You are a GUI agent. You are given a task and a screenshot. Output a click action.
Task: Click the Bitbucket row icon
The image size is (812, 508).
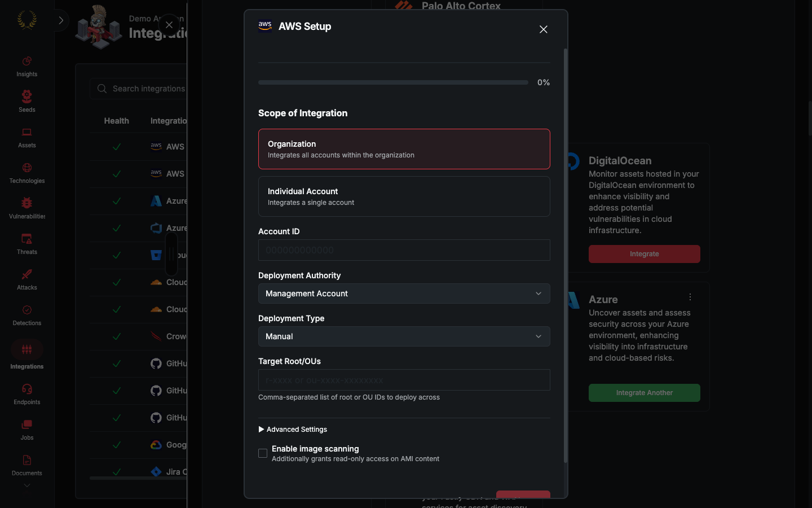156,255
